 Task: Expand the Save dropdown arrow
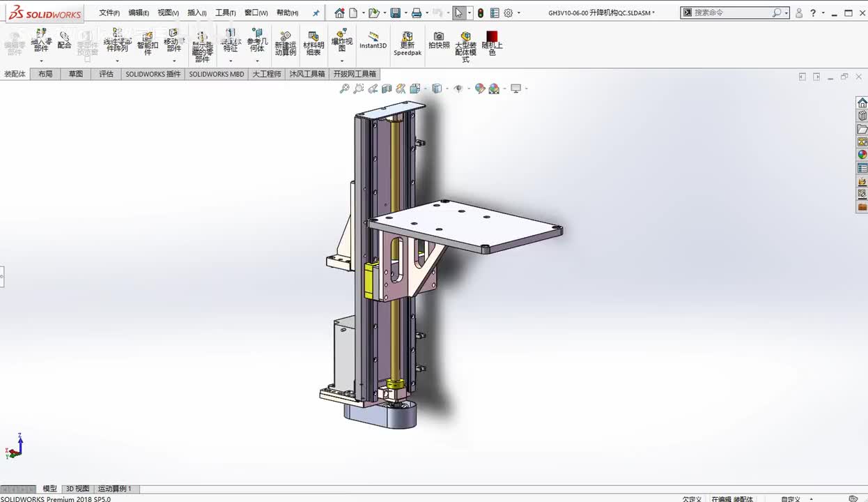click(x=405, y=13)
